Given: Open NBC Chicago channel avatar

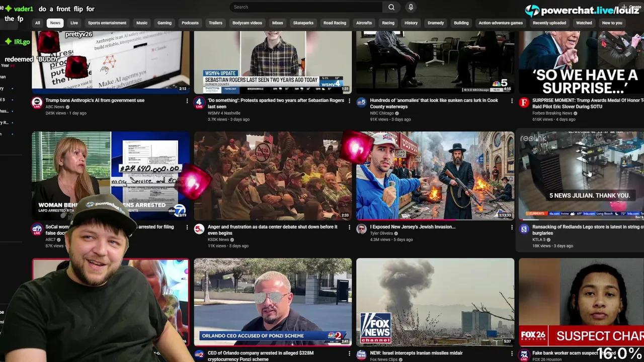Looking at the screenshot, I should click(361, 103).
